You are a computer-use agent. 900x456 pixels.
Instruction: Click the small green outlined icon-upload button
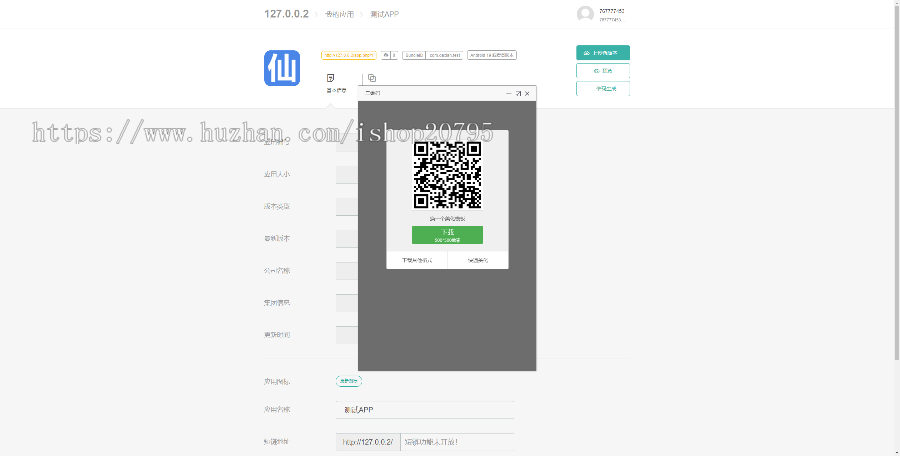[x=349, y=381]
